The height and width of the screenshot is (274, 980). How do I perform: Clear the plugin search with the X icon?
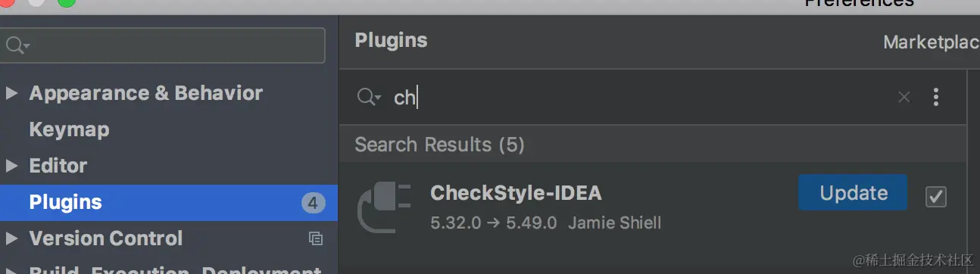[x=904, y=97]
